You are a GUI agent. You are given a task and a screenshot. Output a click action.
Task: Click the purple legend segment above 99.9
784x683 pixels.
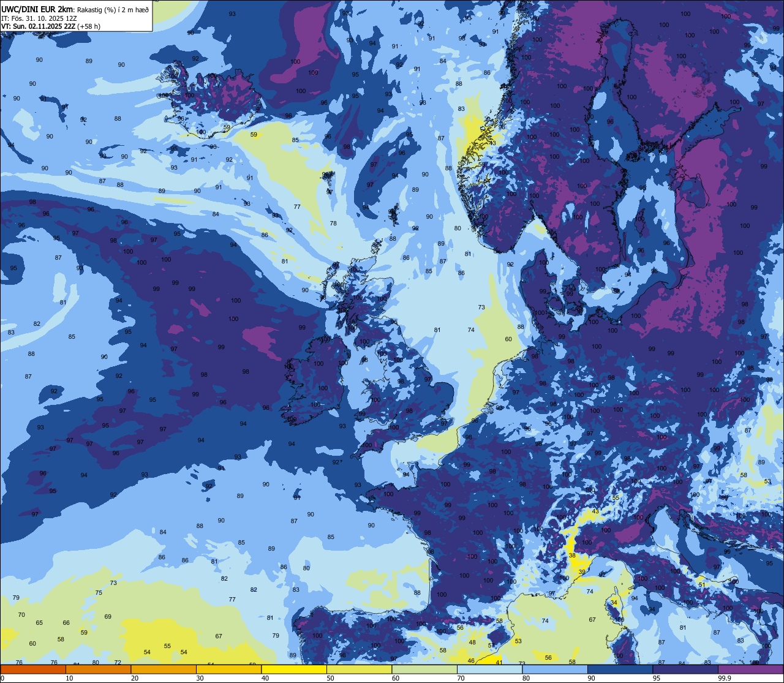click(750, 669)
